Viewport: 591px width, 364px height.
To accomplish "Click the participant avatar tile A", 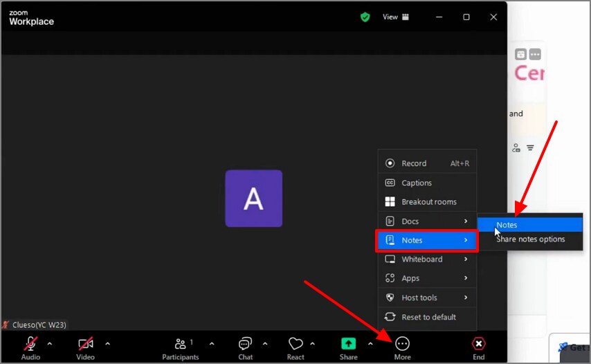I will coord(254,199).
